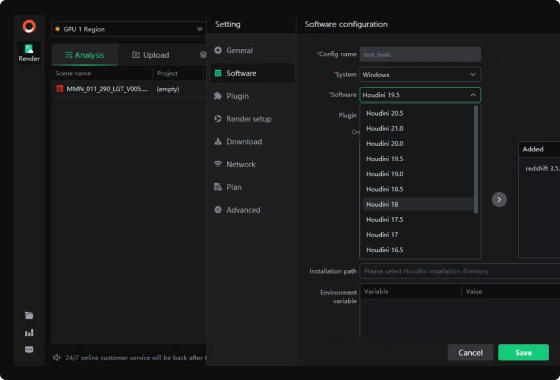Click the Installation path input field
The image size is (560, 380).
click(460, 271)
